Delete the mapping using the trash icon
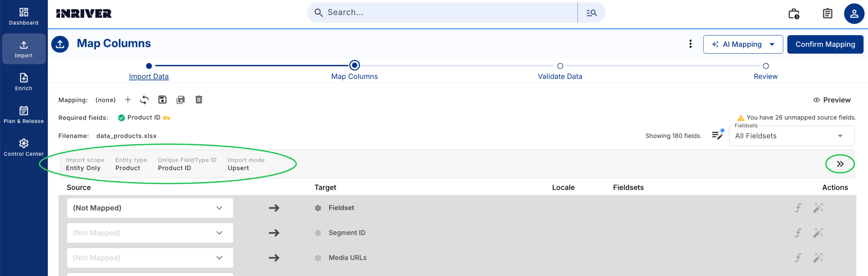 199,99
